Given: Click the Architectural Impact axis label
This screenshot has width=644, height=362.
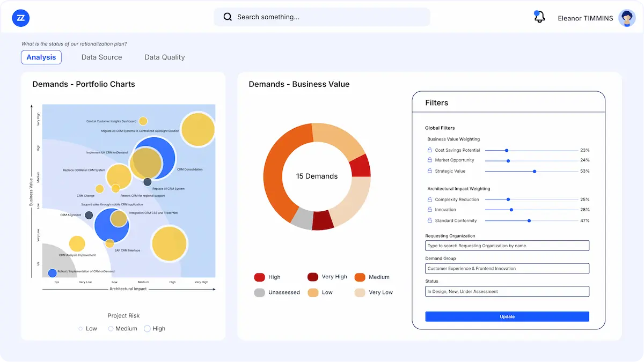Looking at the screenshot, I should 128,289.
